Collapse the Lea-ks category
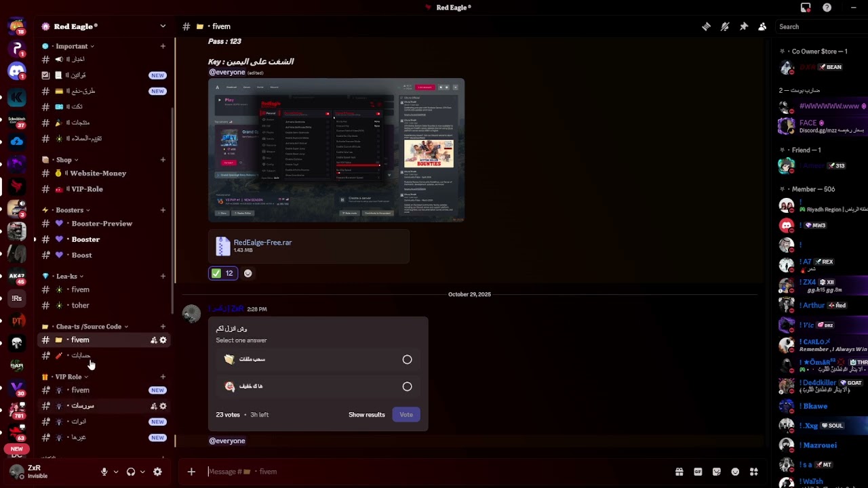The image size is (868, 488). pyautogui.click(x=66, y=277)
